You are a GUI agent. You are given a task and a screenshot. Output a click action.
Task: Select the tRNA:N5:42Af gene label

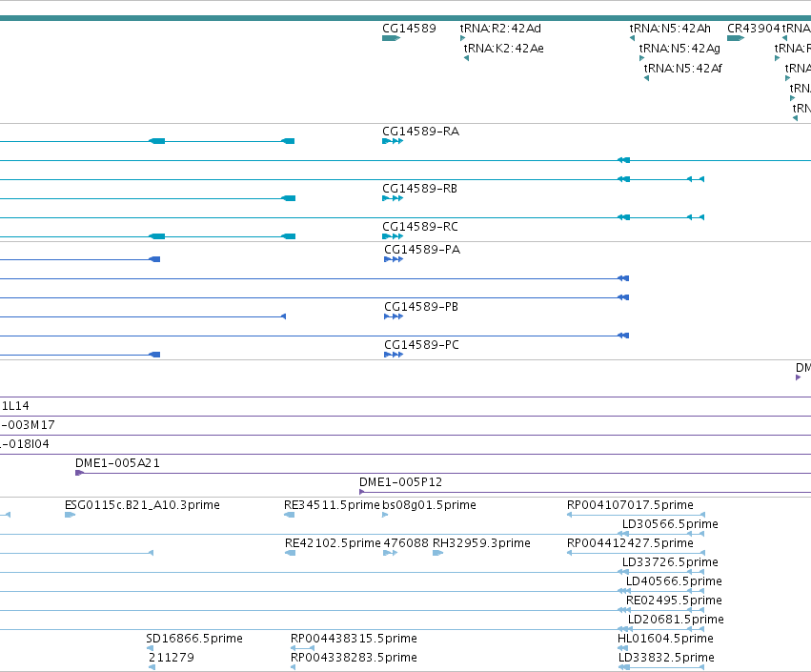pos(682,69)
